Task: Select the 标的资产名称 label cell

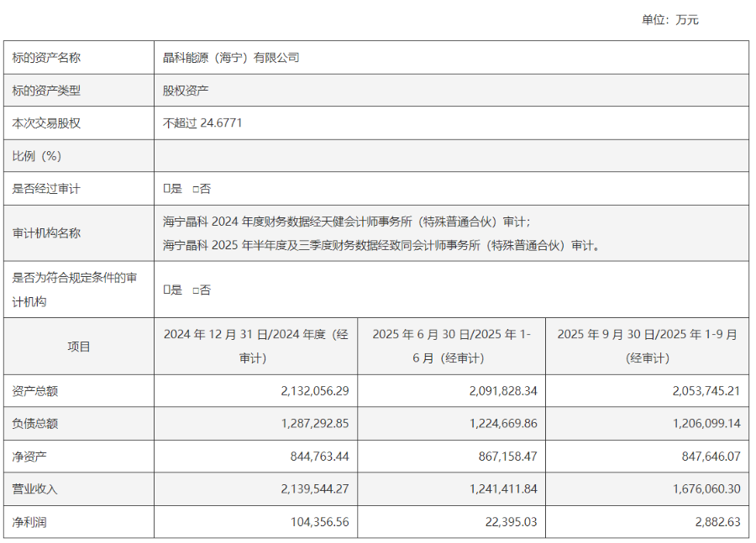Action: click(79, 58)
